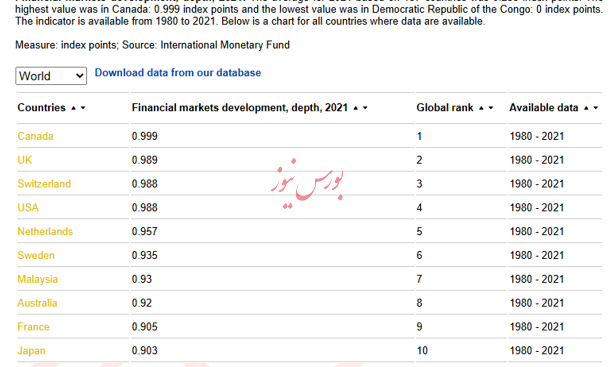
Task: Sort Available data descending arrow
Action: 596,108
